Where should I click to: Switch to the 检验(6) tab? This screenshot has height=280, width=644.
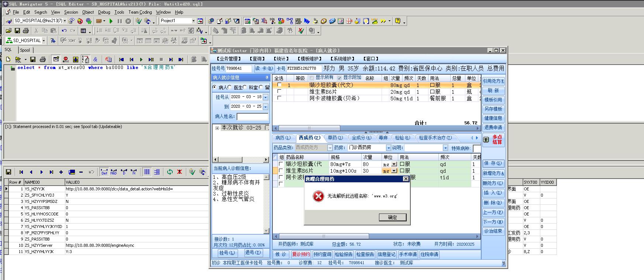(402, 138)
